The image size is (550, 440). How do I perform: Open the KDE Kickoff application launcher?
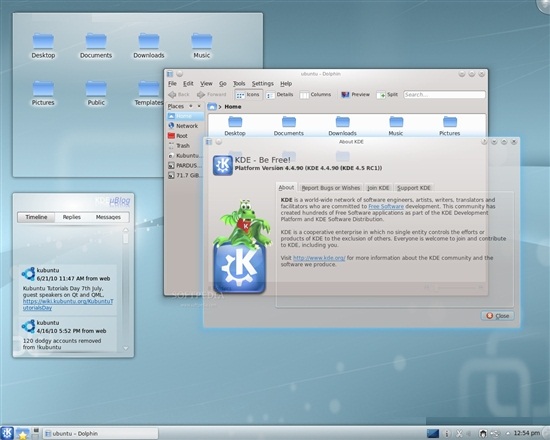(x=7, y=433)
